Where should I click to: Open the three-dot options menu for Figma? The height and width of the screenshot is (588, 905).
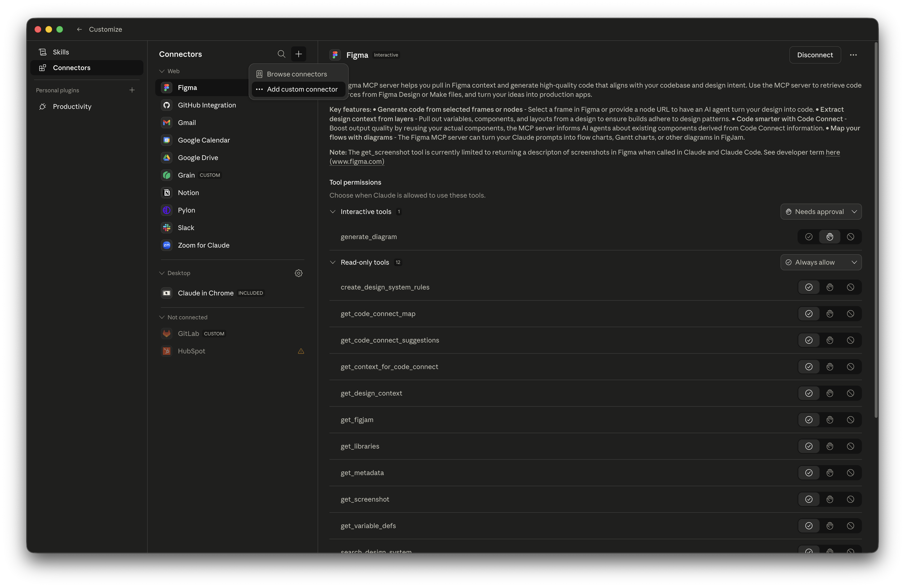854,55
